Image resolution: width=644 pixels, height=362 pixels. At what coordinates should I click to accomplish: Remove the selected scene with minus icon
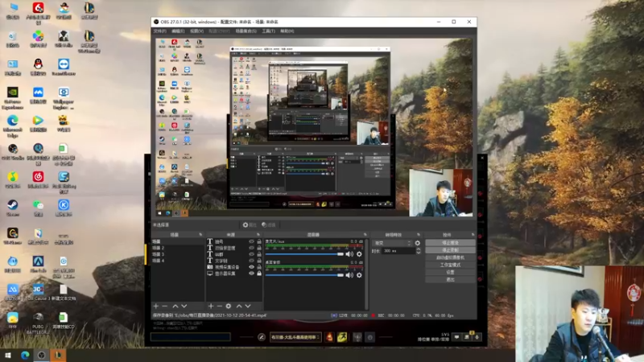[165, 306]
